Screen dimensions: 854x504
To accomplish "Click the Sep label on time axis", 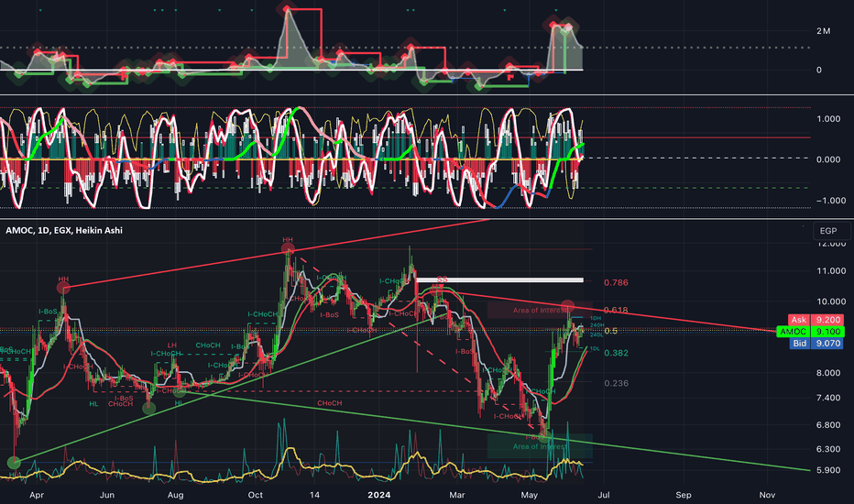I will click(x=683, y=495).
